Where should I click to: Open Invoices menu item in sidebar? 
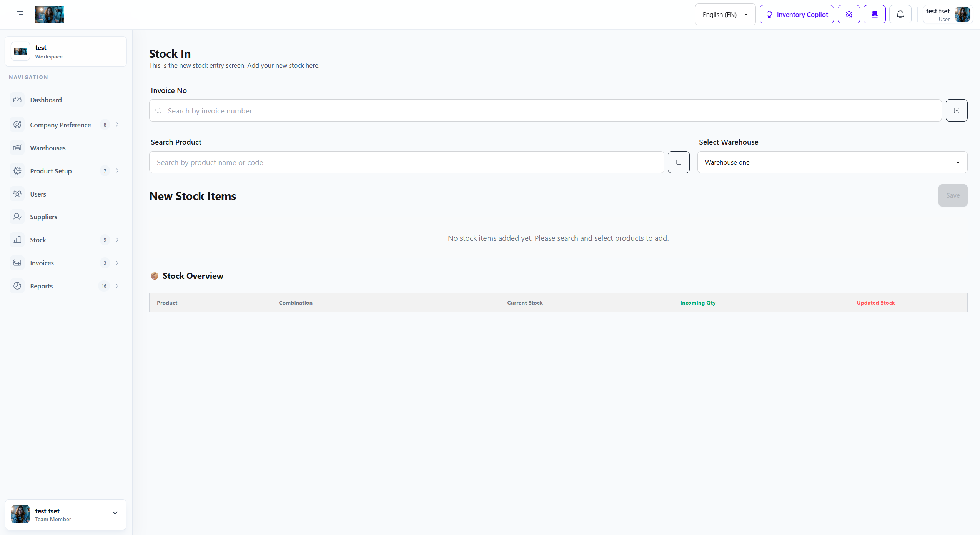coord(66,263)
